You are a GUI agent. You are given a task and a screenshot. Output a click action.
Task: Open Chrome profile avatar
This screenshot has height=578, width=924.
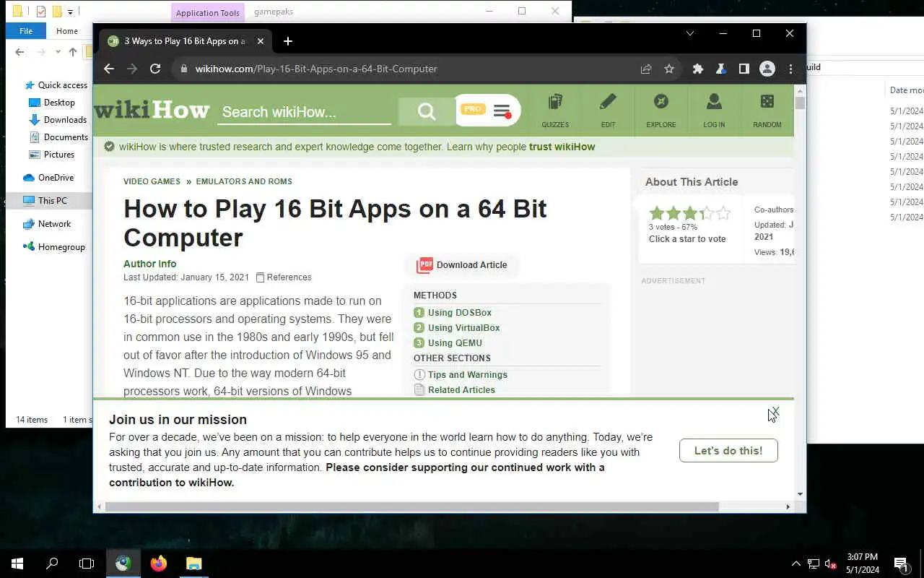tap(767, 69)
